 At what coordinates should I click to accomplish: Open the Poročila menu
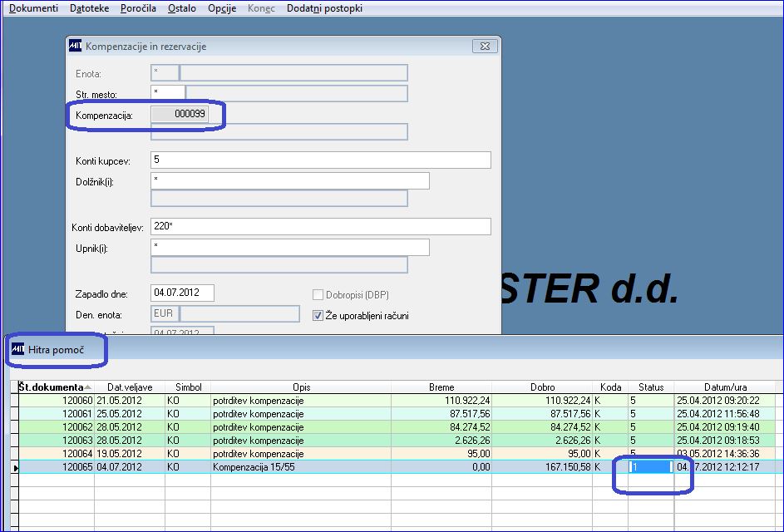tap(138, 8)
